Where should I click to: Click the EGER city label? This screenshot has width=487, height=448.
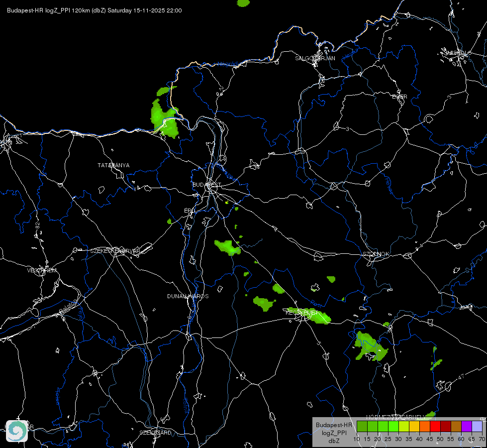pyautogui.click(x=400, y=97)
